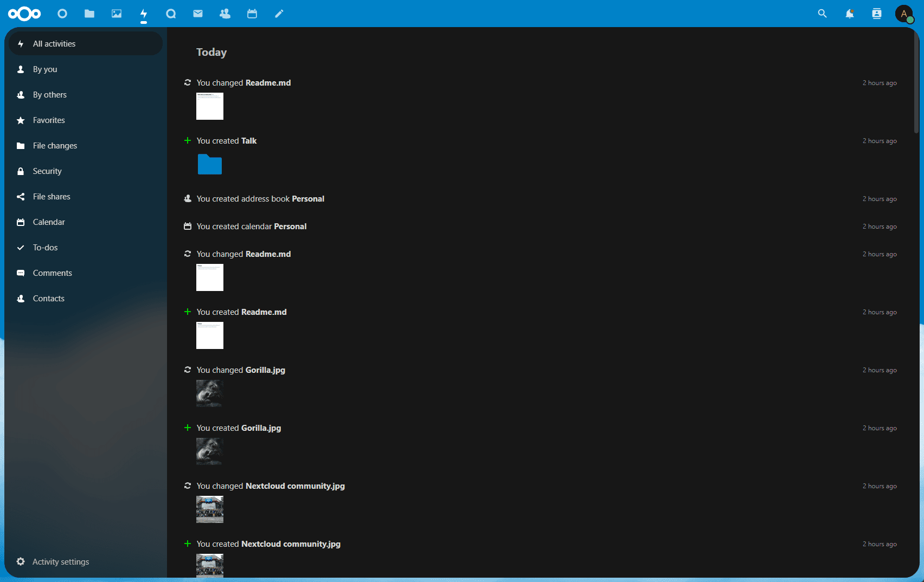Open the Activity app lightning icon
The image size is (924, 582).
[144, 14]
